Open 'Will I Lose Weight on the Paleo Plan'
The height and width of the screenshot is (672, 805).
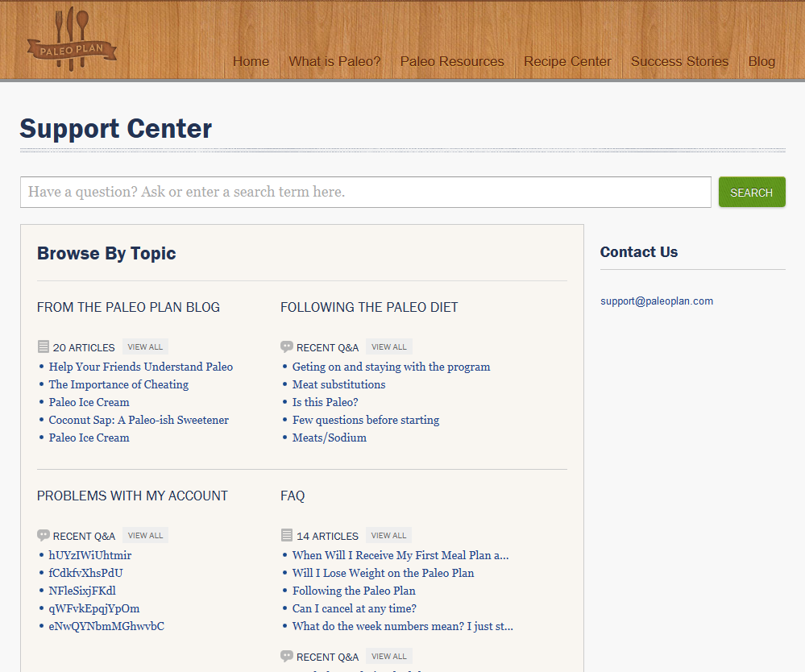383,573
